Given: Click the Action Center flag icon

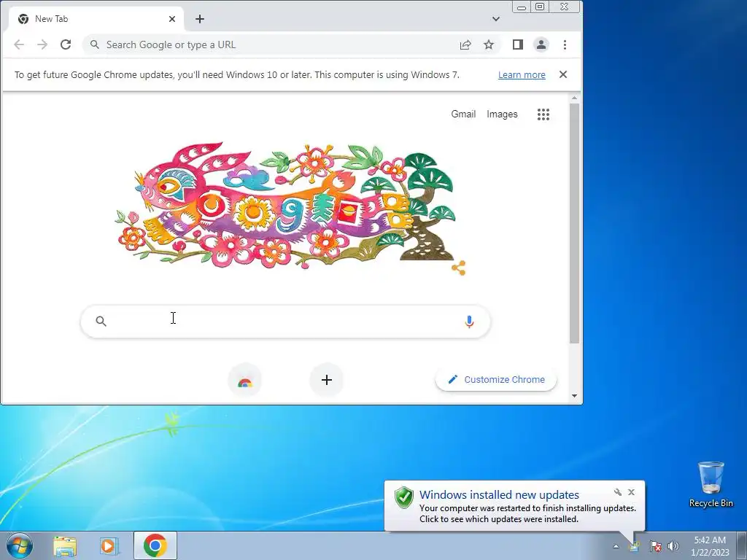Looking at the screenshot, I should pos(656,546).
